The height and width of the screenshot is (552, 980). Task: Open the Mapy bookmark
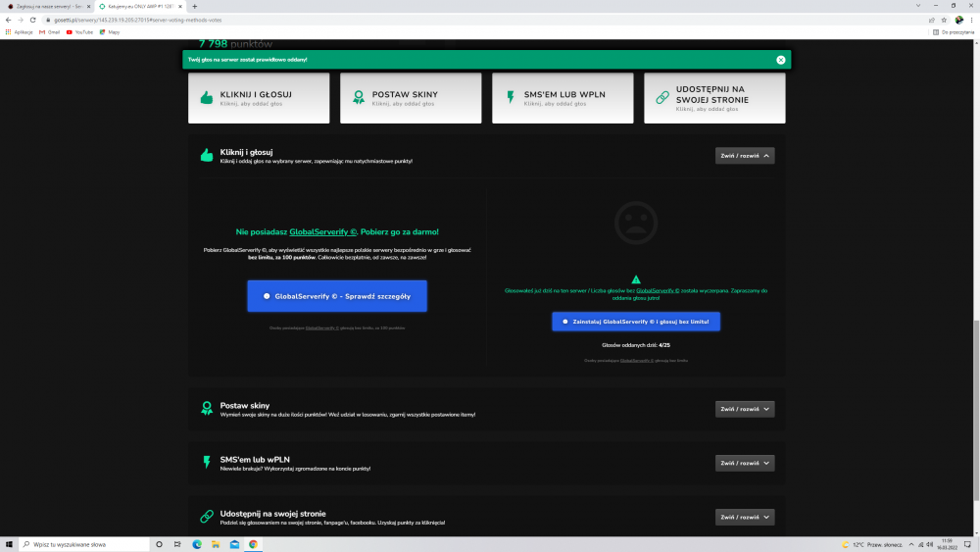(110, 32)
